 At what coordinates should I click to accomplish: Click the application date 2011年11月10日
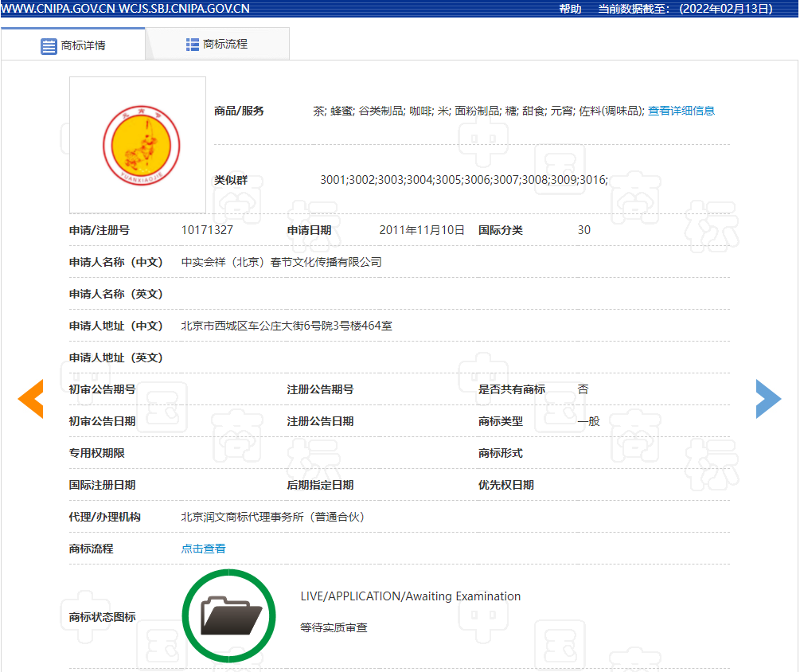(421, 230)
